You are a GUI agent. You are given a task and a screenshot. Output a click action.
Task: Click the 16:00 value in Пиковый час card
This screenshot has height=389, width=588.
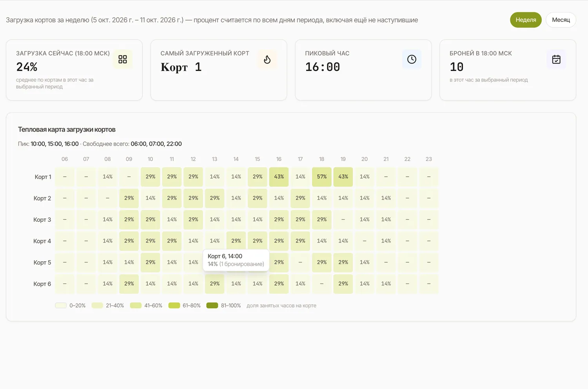coord(323,67)
